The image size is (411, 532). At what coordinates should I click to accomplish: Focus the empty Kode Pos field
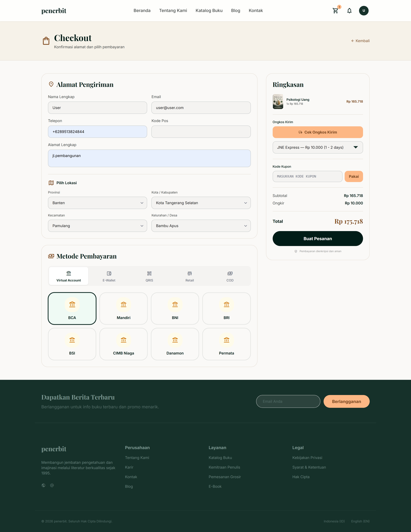(201, 132)
